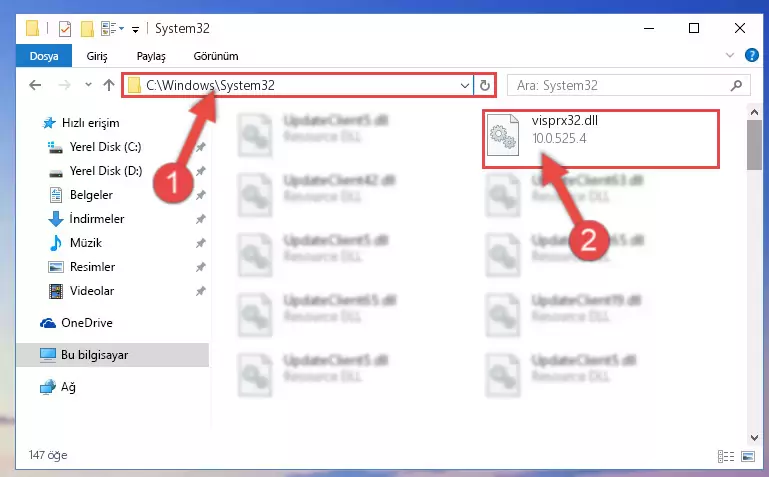Click the vertical scrollbar thumb
The image size is (769, 477).
(x=754, y=145)
